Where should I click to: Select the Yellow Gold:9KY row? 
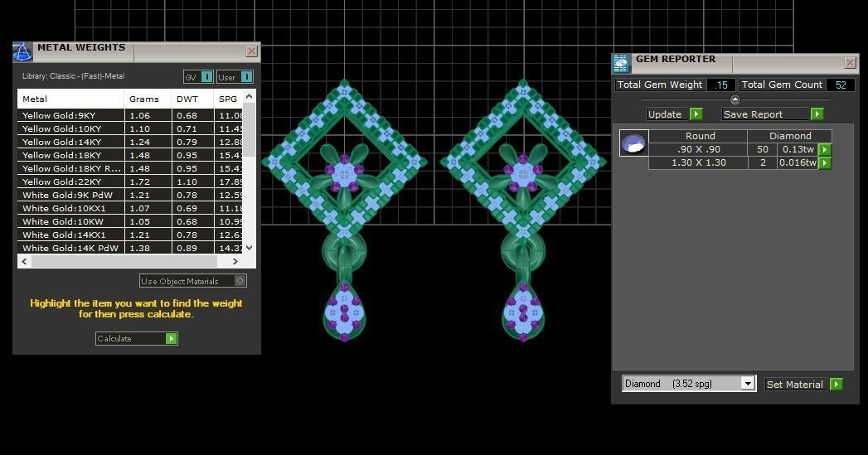coord(131,115)
